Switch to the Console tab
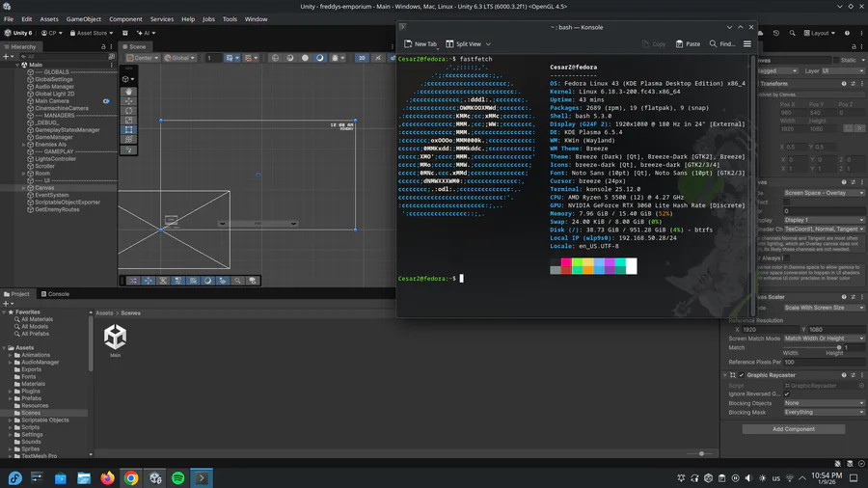The image size is (868, 488). (x=54, y=294)
